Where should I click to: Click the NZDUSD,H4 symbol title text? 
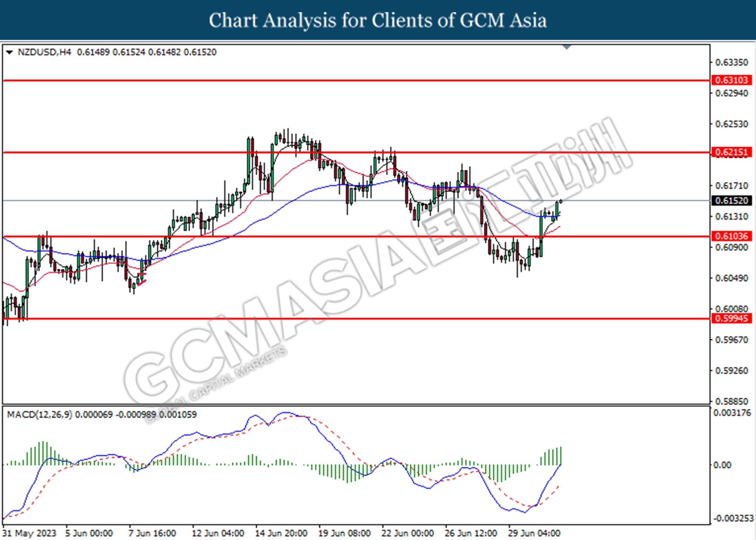(44, 52)
